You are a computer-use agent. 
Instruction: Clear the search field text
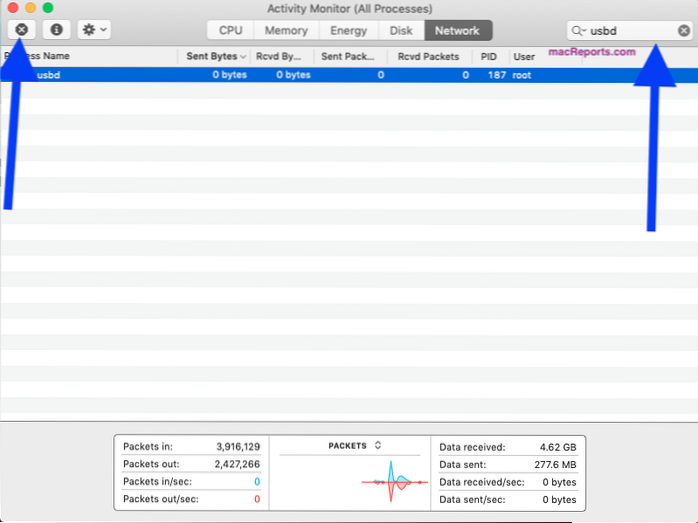point(683,30)
